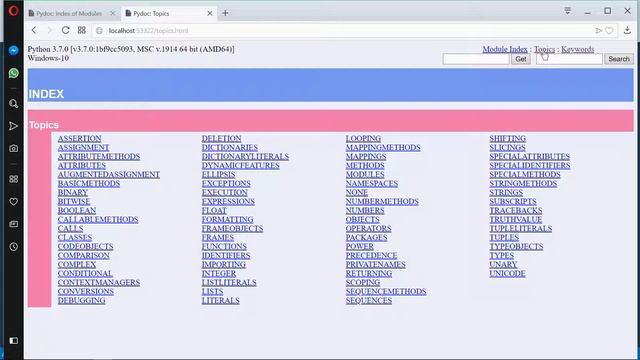The height and width of the screenshot is (360, 640).
Task: Toggle the sidebar panel icon at bottom
Action: coord(13,340)
